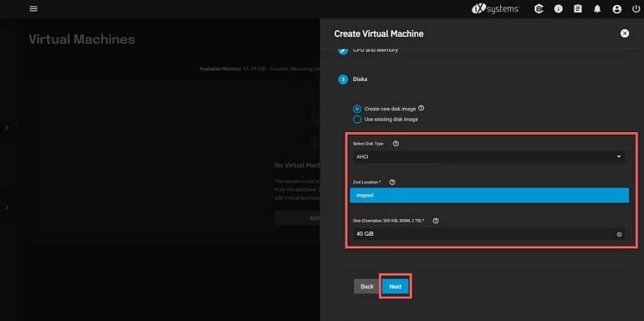Expand the upper left sidebar chevron
This screenshot has width=644, height=321.
(x=6, y=128)
